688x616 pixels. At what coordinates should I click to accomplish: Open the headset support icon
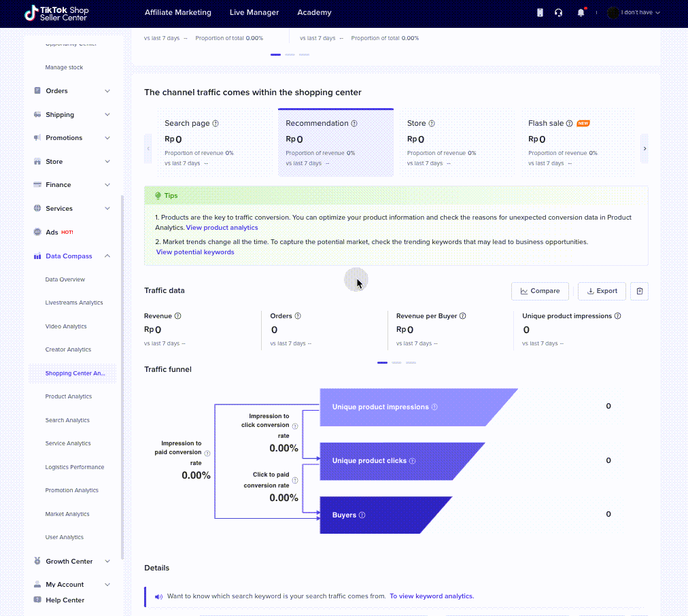click(559, 12)
